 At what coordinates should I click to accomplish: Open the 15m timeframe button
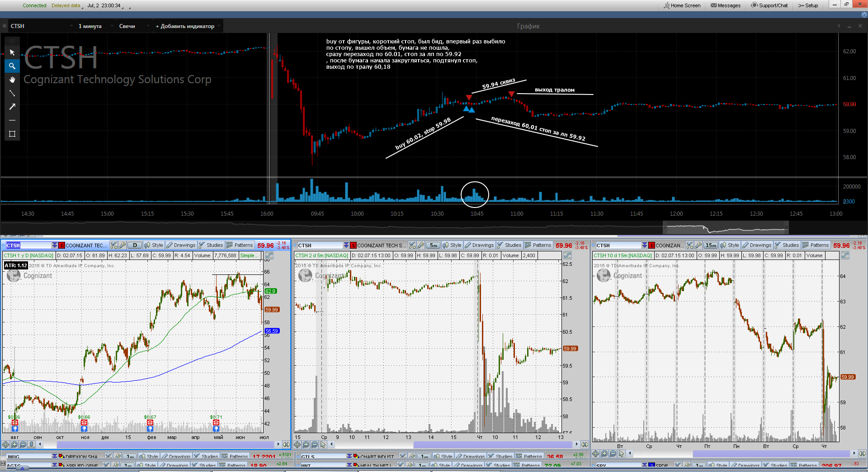pos(711,245)
